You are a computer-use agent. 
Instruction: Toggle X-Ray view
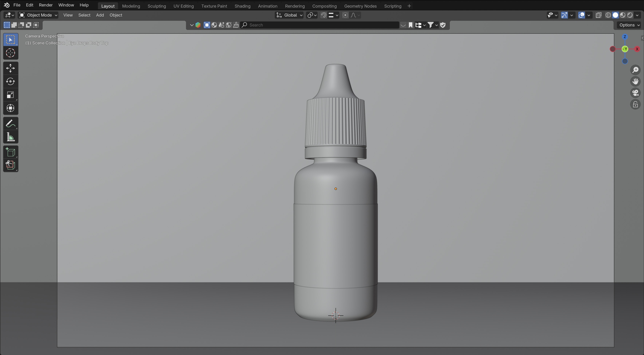pos(599,15)
